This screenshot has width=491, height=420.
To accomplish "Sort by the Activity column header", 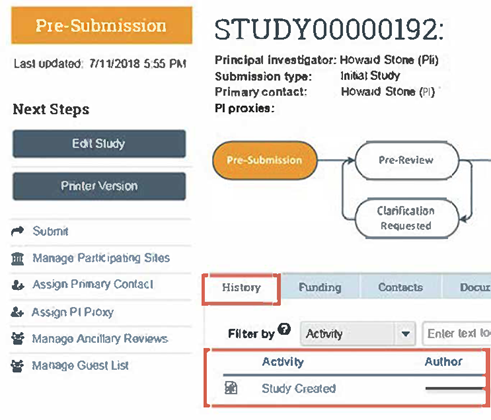I will [283, 362].
